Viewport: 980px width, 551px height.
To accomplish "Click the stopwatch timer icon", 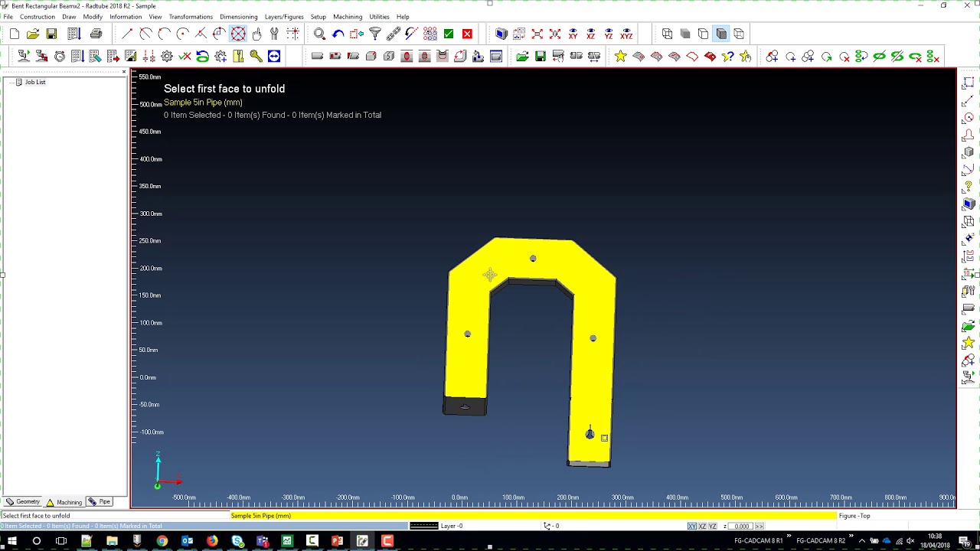I will tap(59, 57).
